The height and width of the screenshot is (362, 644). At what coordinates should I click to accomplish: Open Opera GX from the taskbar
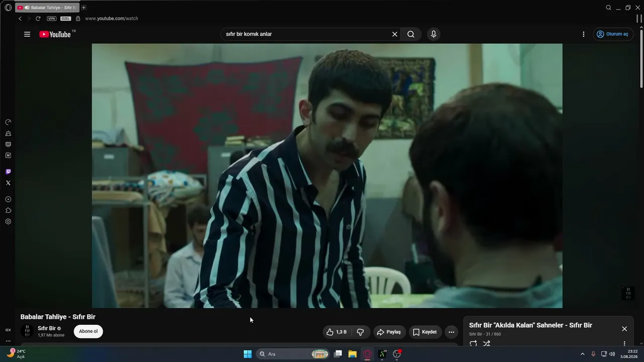pyautogui.click(x=367, y=354)
